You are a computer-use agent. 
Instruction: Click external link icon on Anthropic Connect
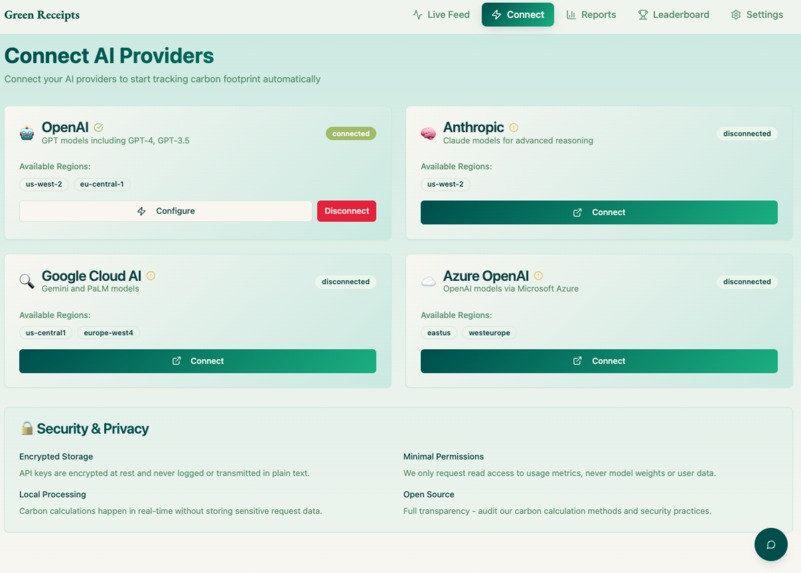[577, 212]
